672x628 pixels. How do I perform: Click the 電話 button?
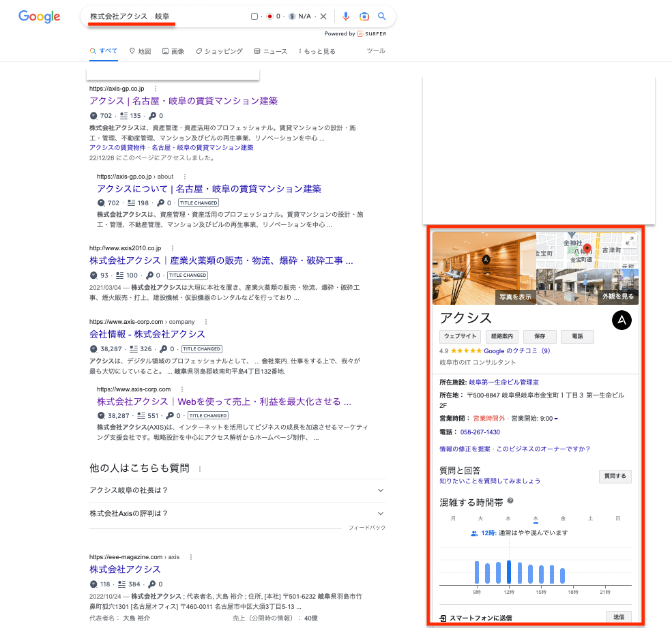pos(577,336)
